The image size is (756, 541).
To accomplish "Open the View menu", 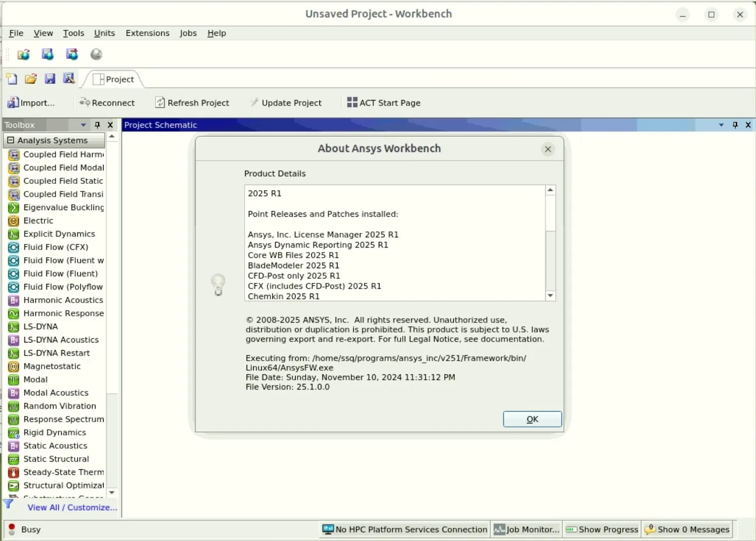I will point(43,33).
